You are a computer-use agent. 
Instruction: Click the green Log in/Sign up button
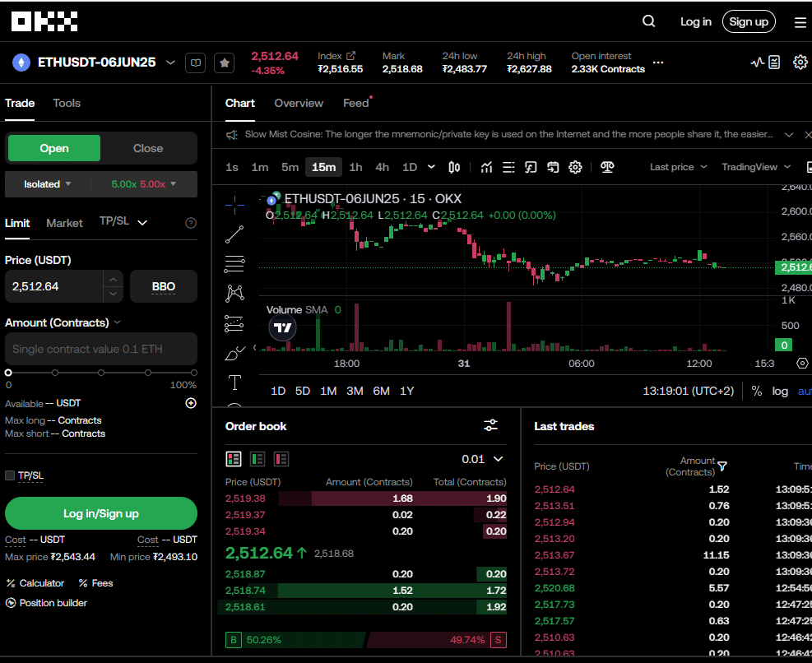[101, 513]
